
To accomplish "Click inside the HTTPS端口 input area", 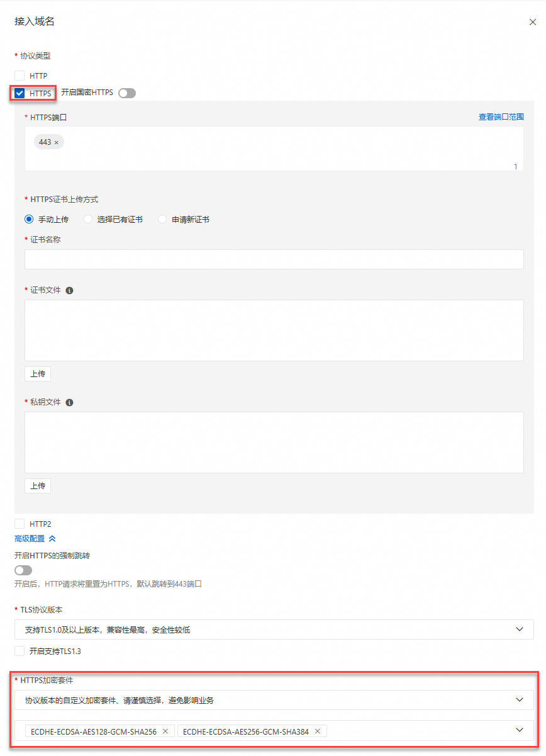I will click(274, 149).
